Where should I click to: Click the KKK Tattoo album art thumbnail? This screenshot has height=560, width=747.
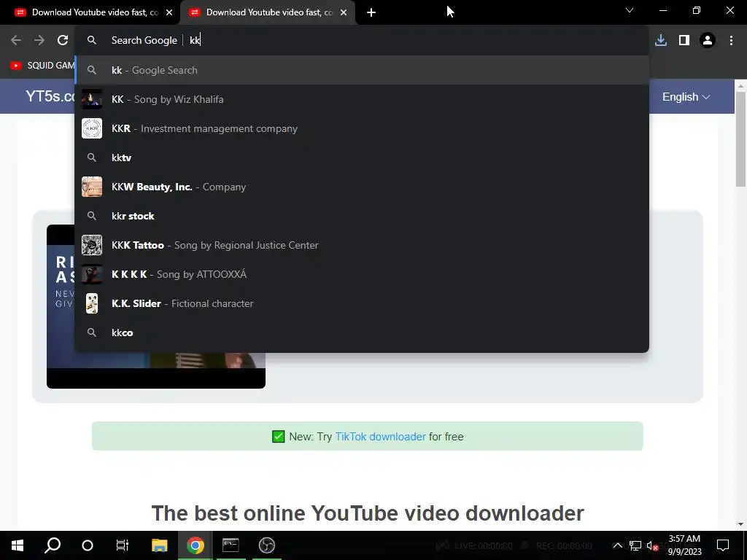[92, 245]
